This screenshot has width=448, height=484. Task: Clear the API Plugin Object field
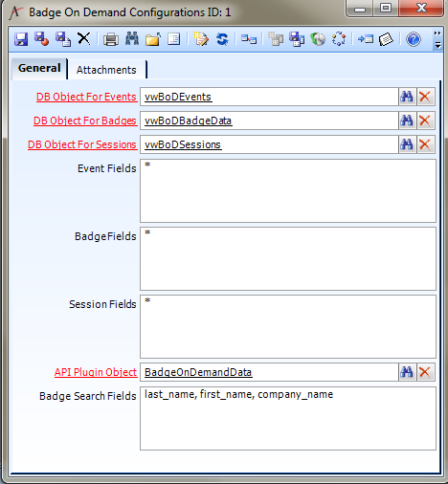[x=425, y=372]
